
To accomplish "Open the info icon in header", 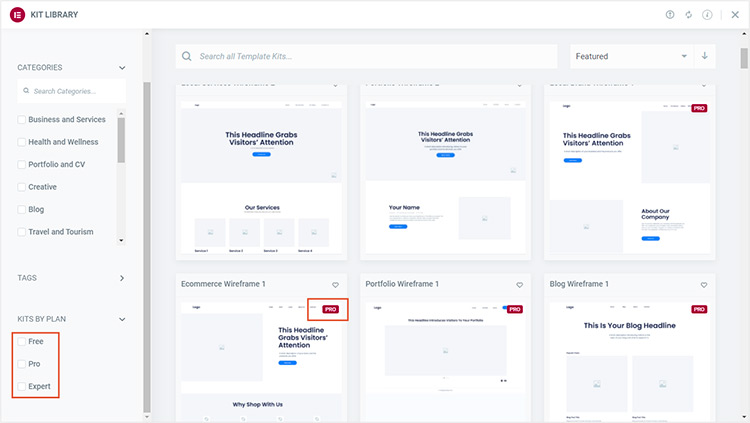I will [x=708, y=15].
